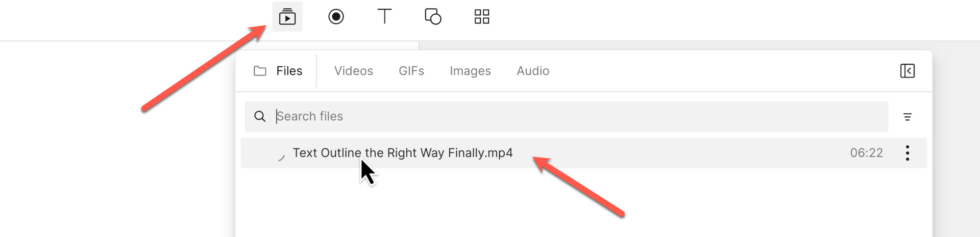Image resolution: width=980 pixels, height=237 pixels.
Task: Open the sort and filter options
Action: (907, 117)
